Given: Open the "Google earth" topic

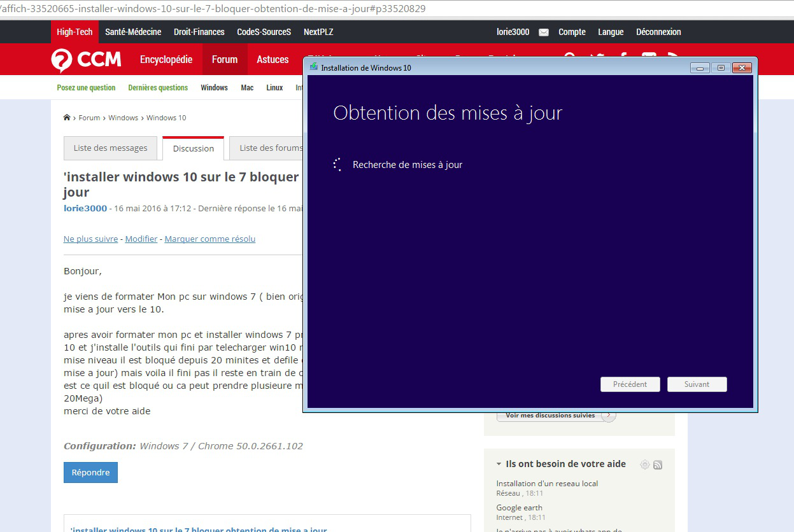Looking at the screenshot, I should coord(520,508).
